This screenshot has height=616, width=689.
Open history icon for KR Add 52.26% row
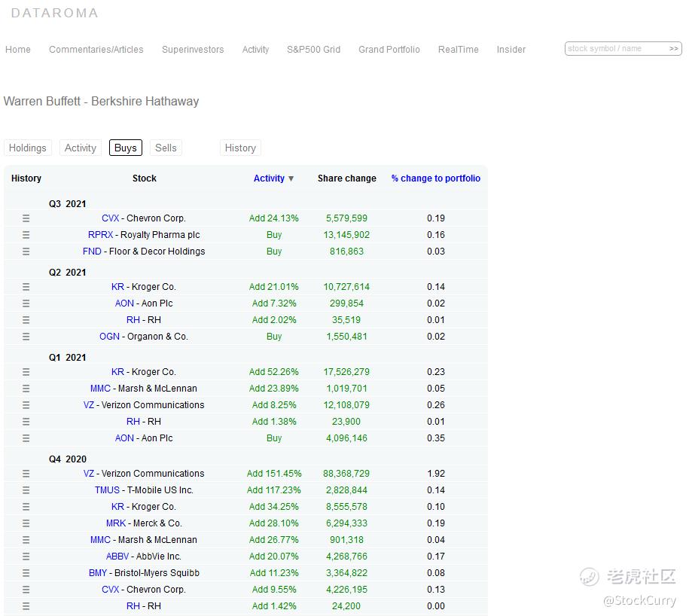[x=26, y=372]
